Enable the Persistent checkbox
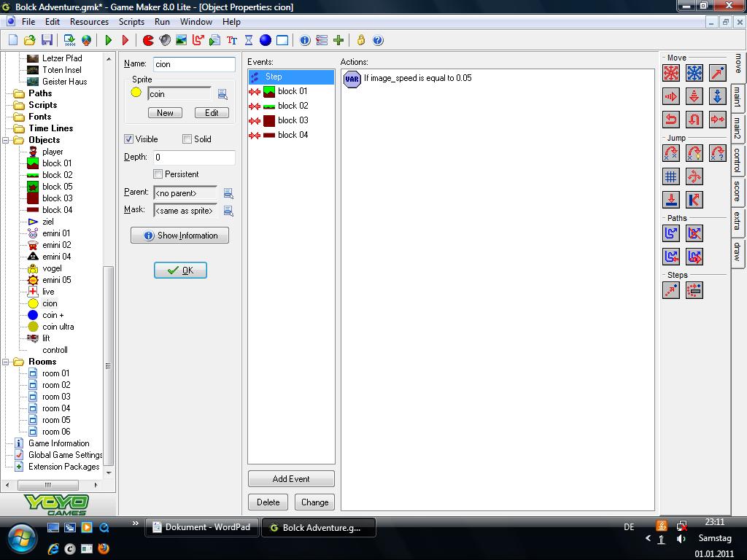The width and height of the screenshot is (747, 560). point(158,174)
